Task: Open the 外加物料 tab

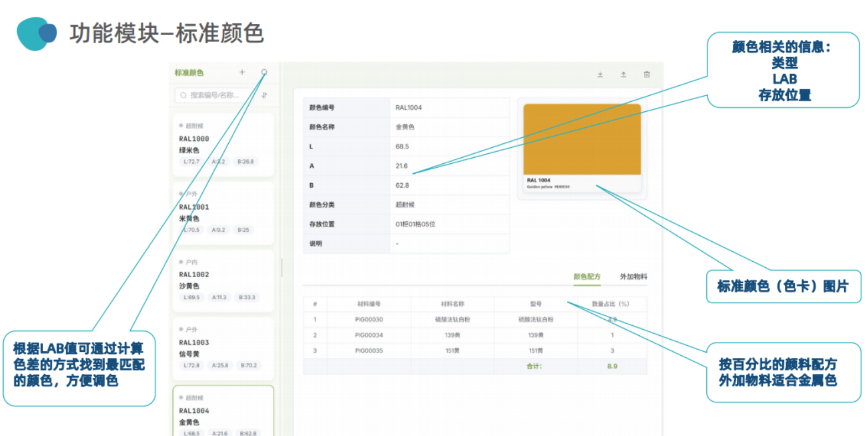Action: click(634, 277)
